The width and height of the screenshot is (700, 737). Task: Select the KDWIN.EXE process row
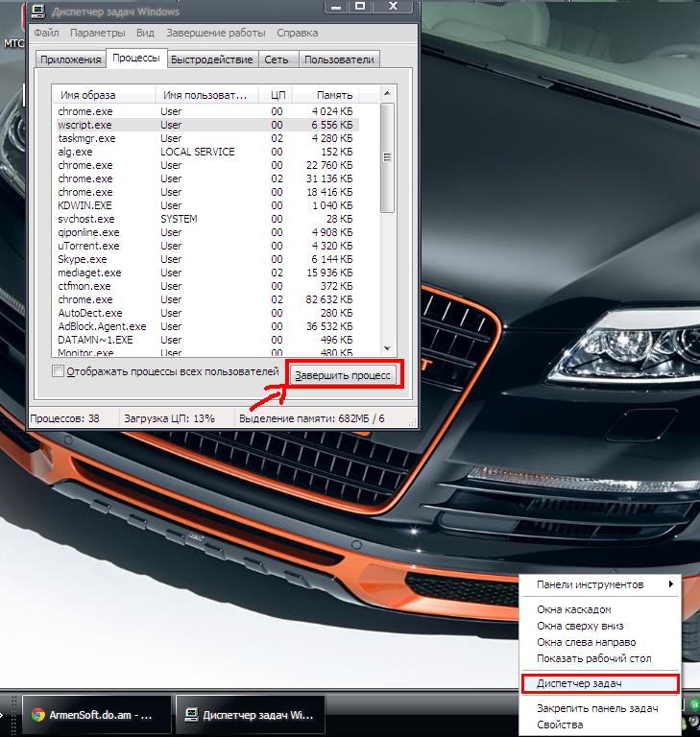point(206,205)
